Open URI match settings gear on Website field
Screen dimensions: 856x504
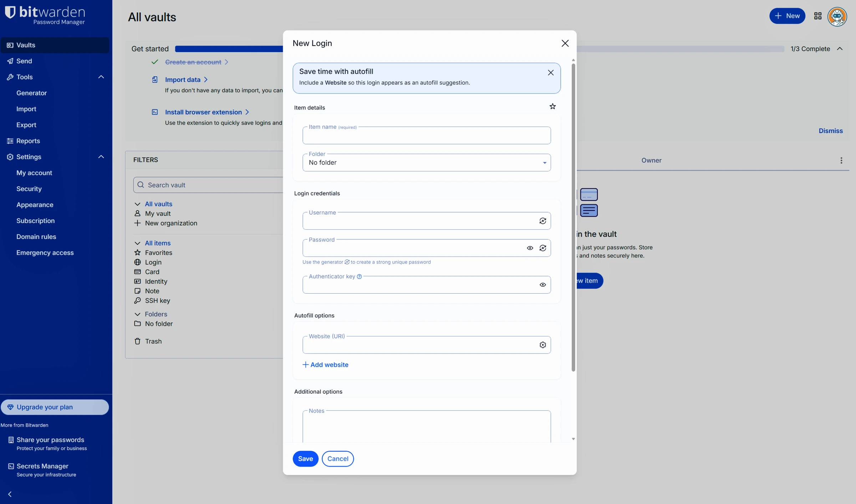[x=542, y=345]
